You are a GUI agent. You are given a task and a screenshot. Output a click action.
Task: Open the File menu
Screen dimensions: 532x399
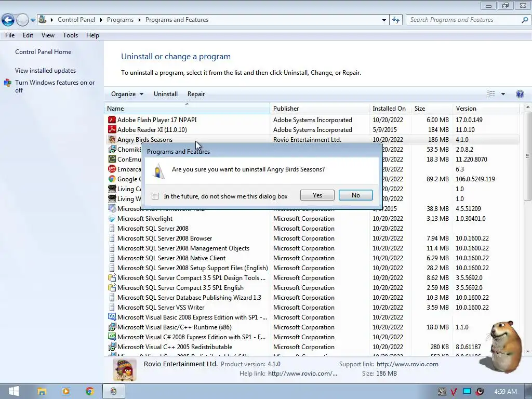[x=10, y=35]
